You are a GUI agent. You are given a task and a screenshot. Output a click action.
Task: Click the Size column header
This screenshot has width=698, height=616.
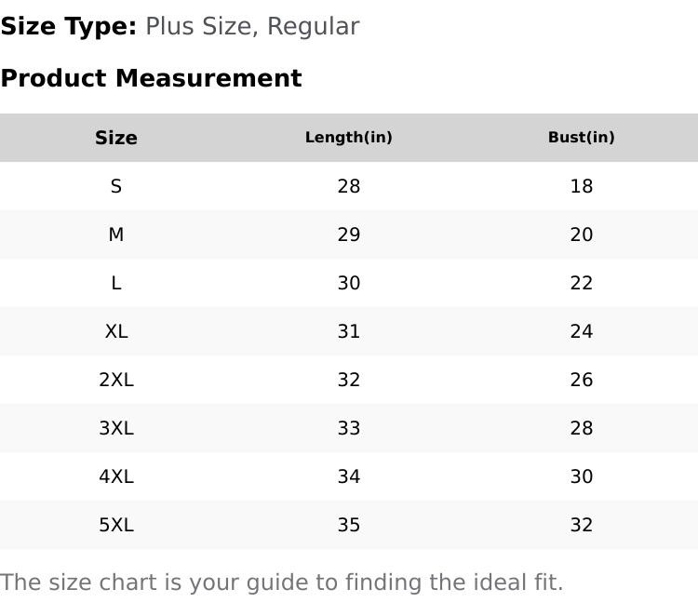116,138
